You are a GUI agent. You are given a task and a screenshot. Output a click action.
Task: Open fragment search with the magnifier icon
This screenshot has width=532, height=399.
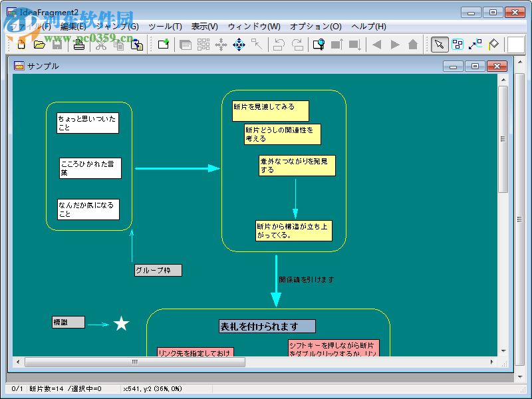pos(319,45)
